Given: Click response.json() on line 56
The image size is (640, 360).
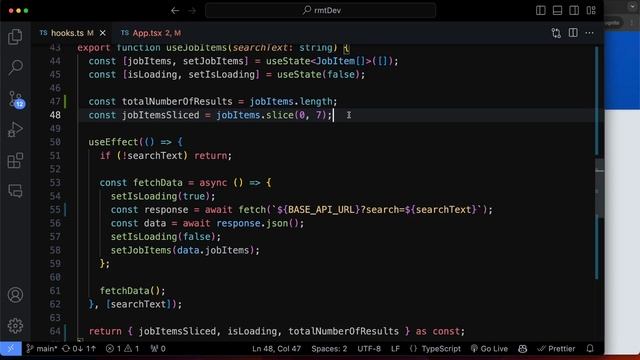Looking at the screenshot, I should point(258,223).
